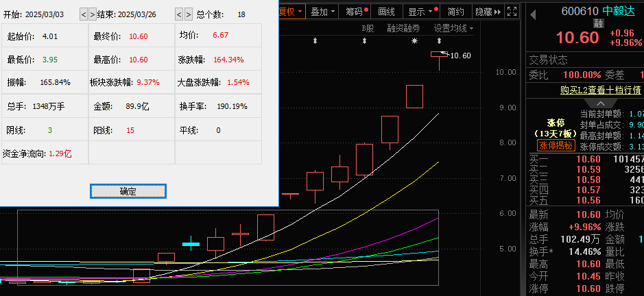Open the 设置均线 moving average settings
This screenshot has height=296, width=644.
[453, 28]
